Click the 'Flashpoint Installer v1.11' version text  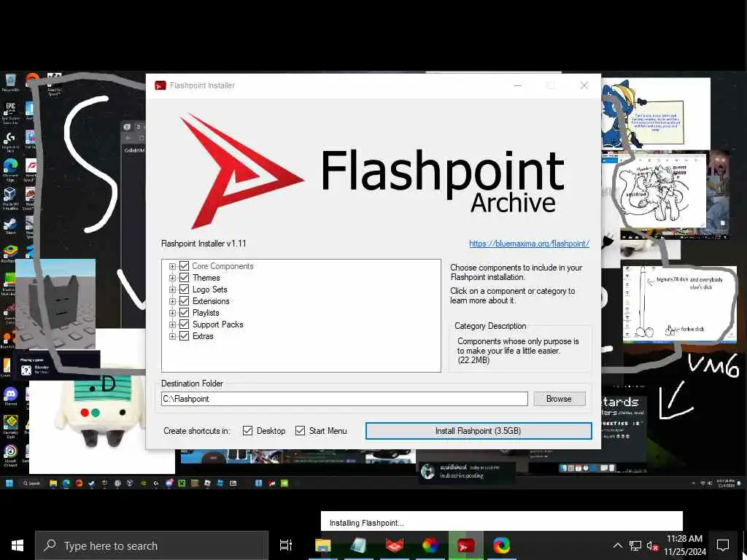[204, 244]
